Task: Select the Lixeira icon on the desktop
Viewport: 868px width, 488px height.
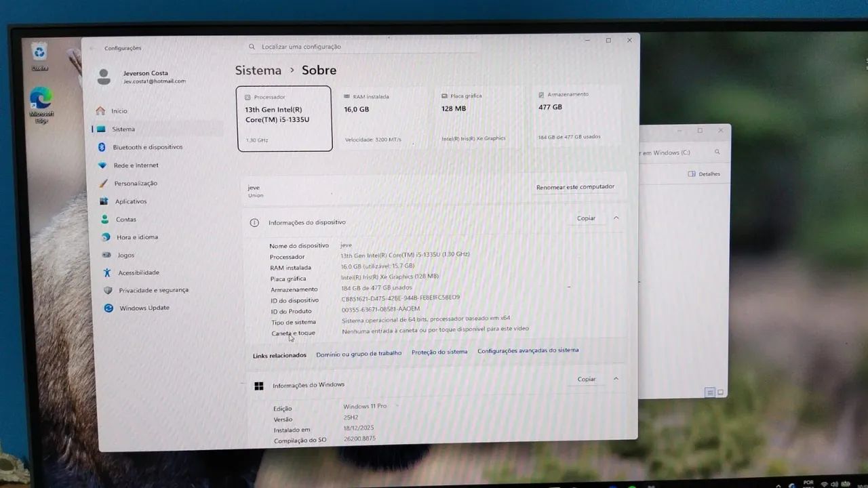Action: (x=40, y=56)
